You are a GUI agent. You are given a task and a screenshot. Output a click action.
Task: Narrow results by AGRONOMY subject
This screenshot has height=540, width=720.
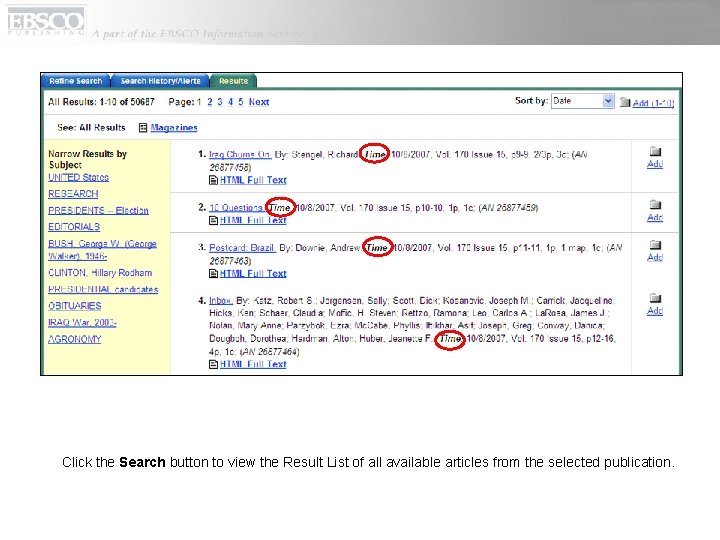(x=75, y=339)
